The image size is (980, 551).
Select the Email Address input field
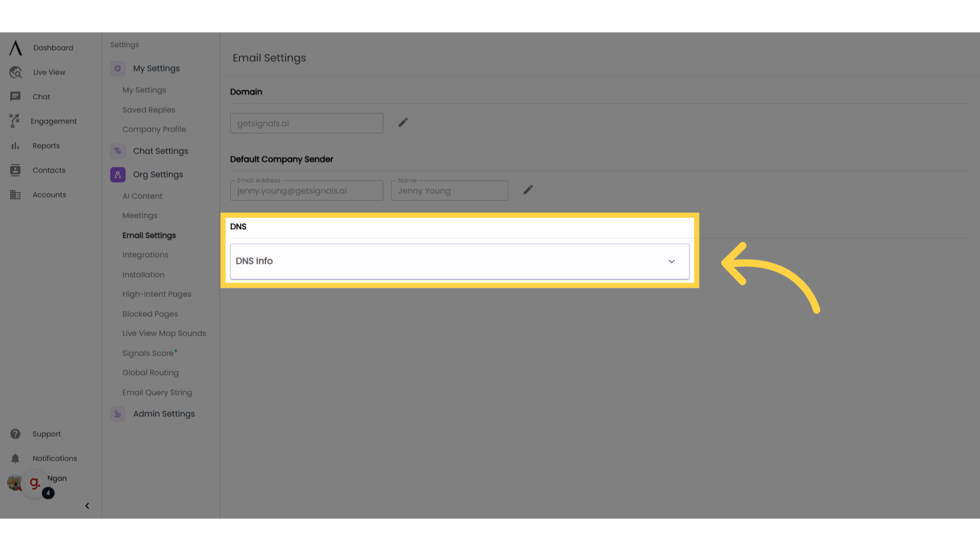(x=306, y=190)
